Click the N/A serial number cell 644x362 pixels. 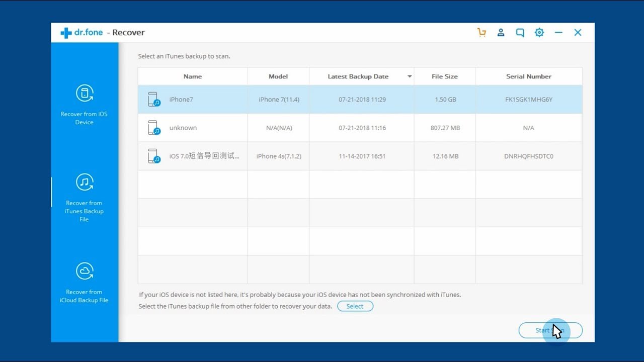[529, 128]
